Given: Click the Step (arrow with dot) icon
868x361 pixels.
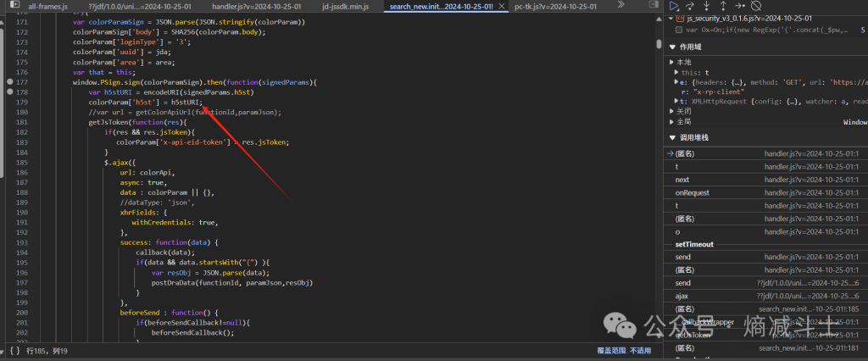Looking at the screenshot, I should coord(739,6).
